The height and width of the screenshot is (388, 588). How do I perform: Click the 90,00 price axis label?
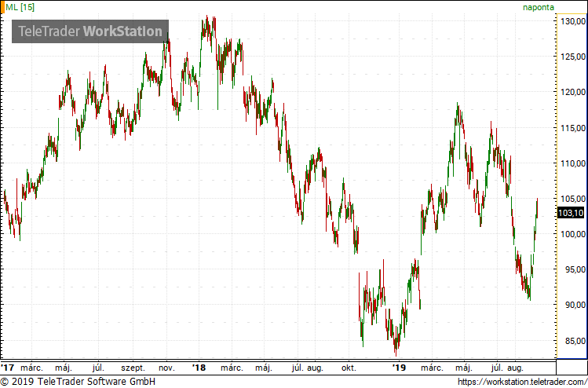pos(575,305)
